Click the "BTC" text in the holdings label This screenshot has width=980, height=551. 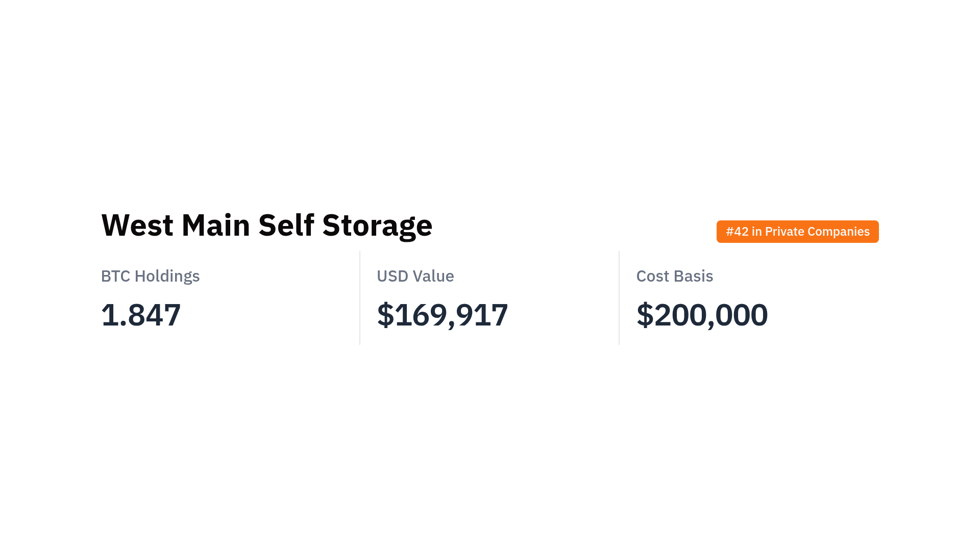(115, 276)
